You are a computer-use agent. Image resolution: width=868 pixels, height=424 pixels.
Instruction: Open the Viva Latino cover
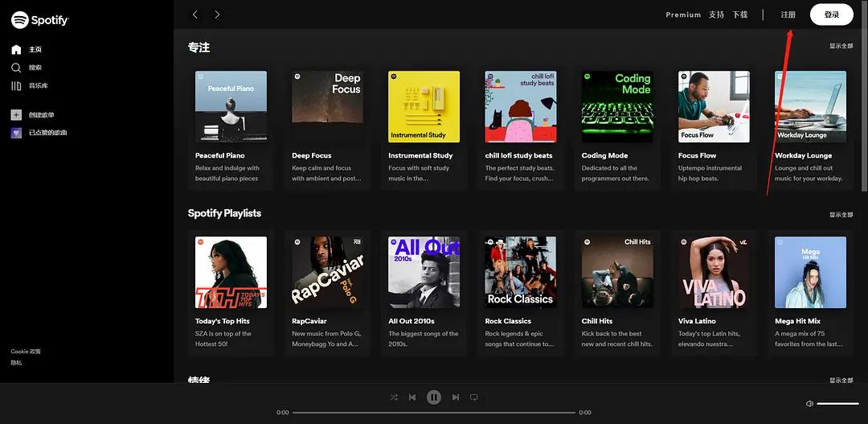(714, 272)
